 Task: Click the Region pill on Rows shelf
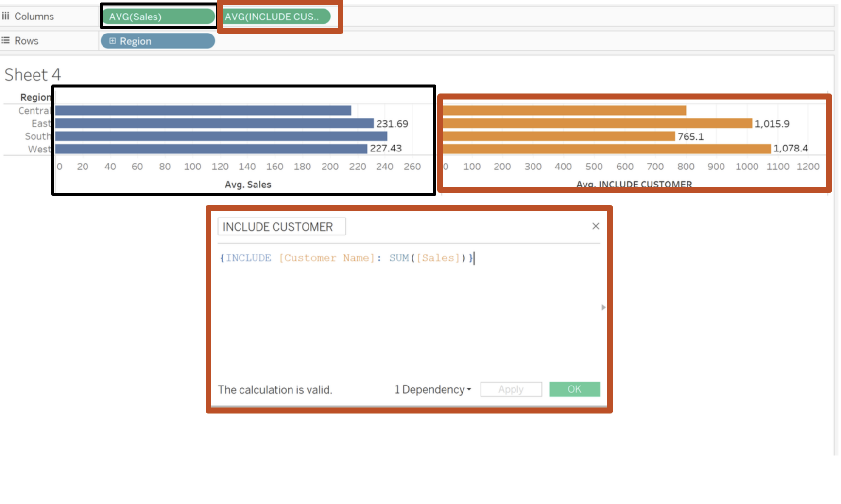[158, 41]
